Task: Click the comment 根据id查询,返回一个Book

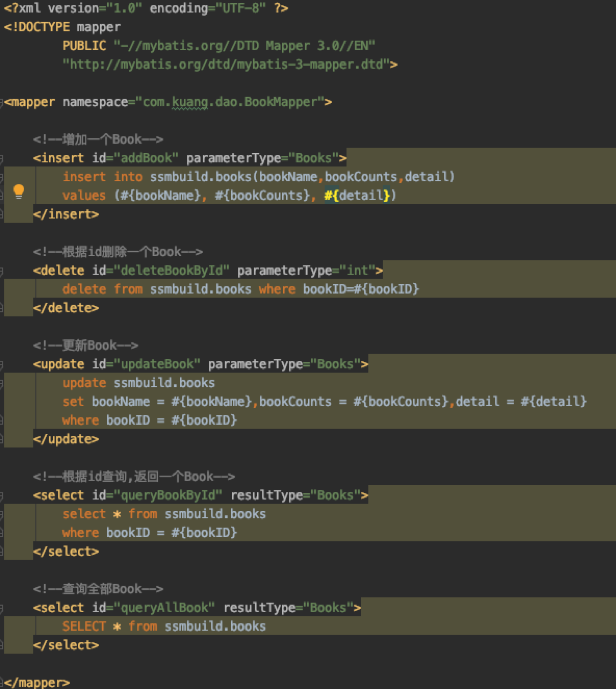Action: 134,477
